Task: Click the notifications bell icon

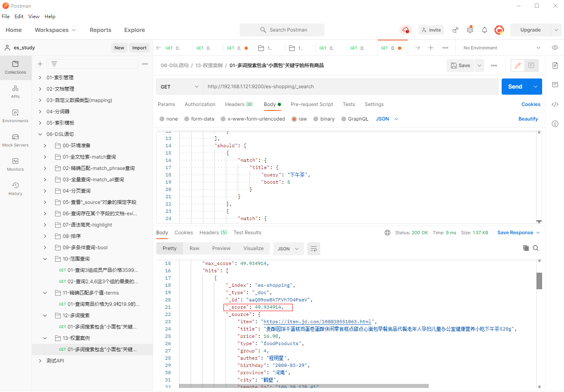Action: [x=484, y=30]
